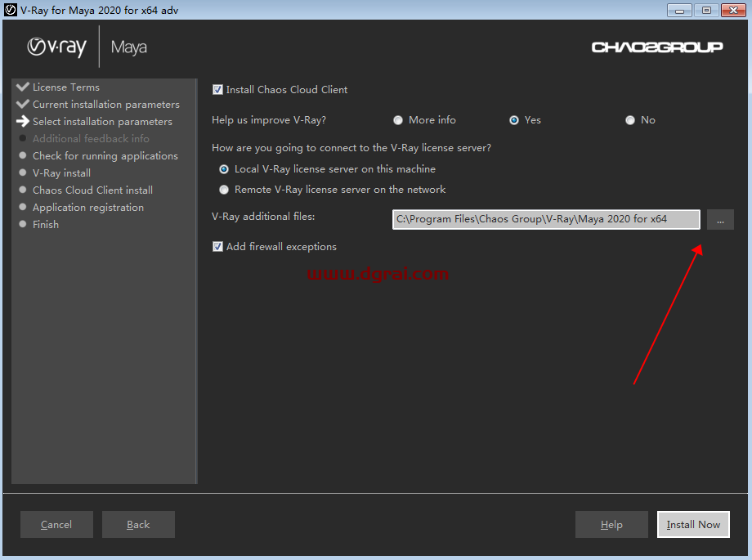
Task: Click the Check for running applications step
Action: (105, 156)
